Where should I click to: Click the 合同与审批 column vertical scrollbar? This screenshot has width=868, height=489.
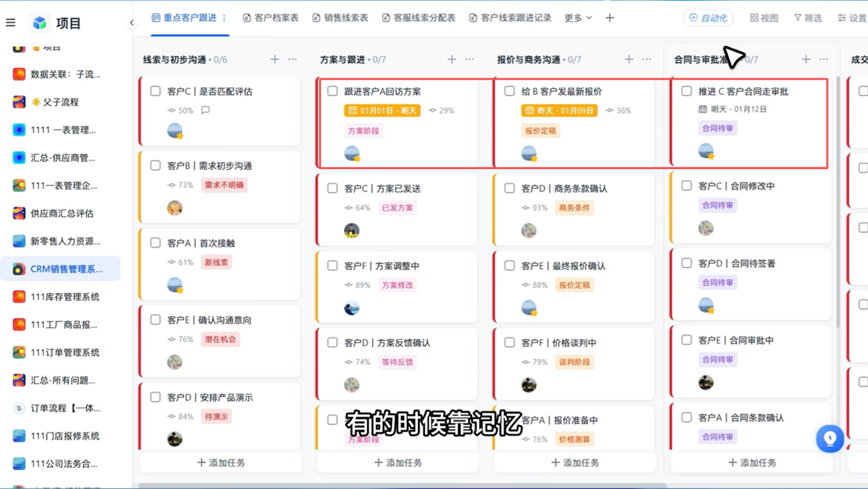coord(837,203)
